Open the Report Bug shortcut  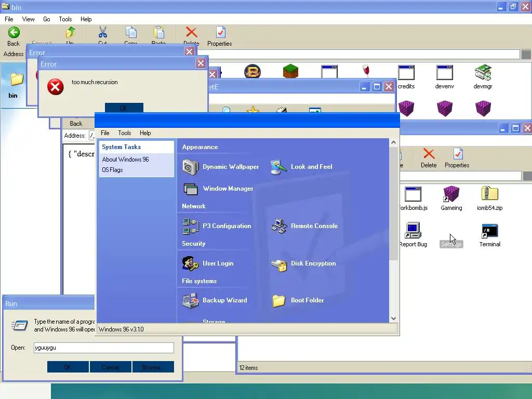(413, 235)
